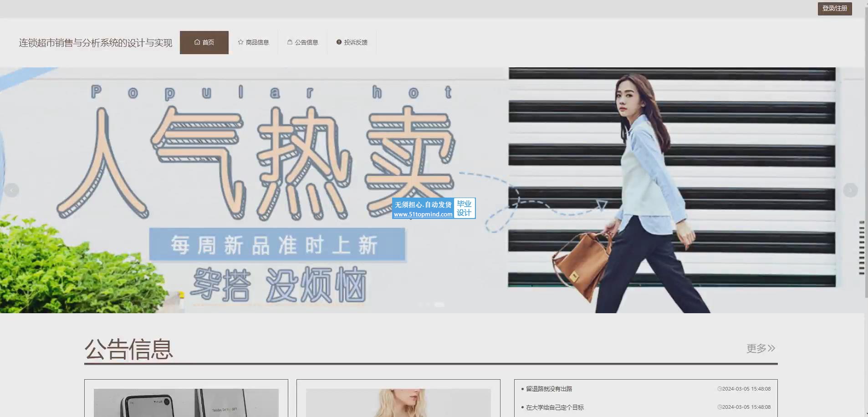Show previous banner with left carousel arrow
The height and width of the screenshot is (417, 868).
[x=11, y=190]
